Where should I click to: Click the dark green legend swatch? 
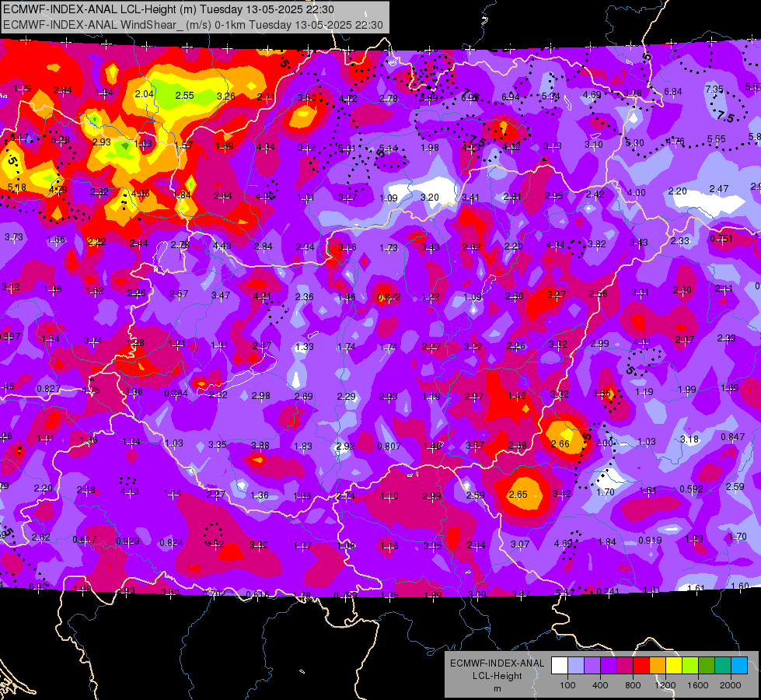[x=706, y=665]
